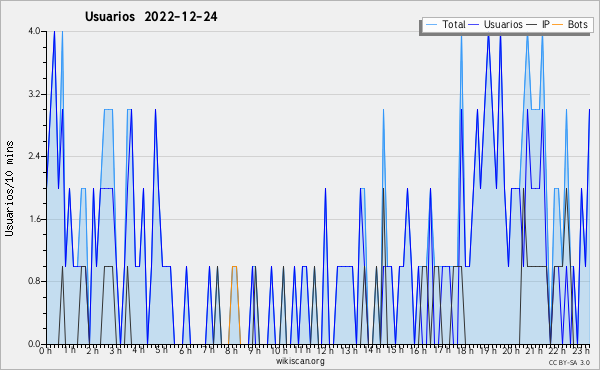
Task: Click the '9 h' x-axis label
Action: [255, 350]
